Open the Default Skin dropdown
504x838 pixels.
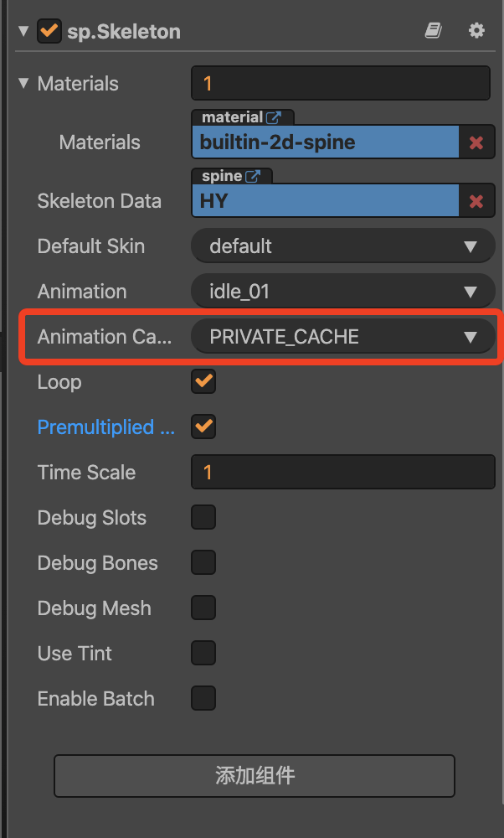[x=342, y=246]
